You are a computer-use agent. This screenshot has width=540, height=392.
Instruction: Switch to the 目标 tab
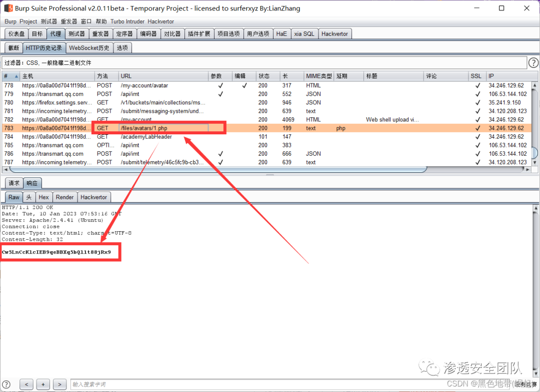(x=37, y=33)
